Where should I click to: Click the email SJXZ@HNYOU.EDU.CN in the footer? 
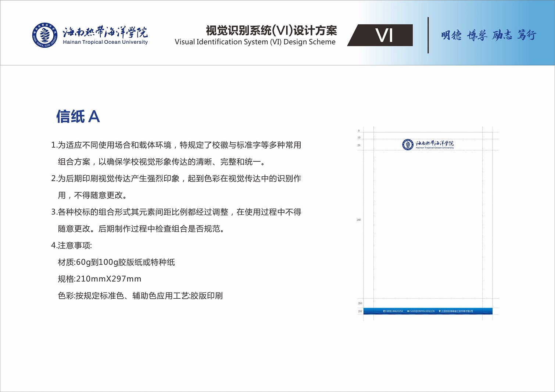point(422,311)
